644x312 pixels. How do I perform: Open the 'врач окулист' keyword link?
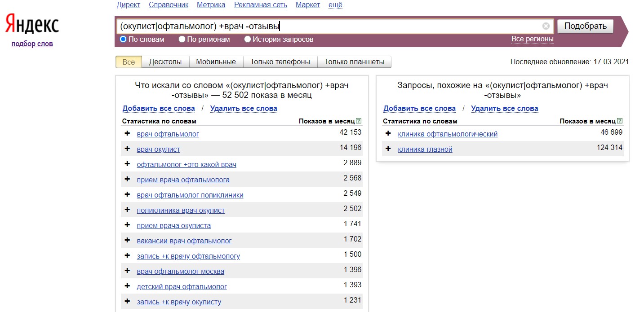coord(158,149)
